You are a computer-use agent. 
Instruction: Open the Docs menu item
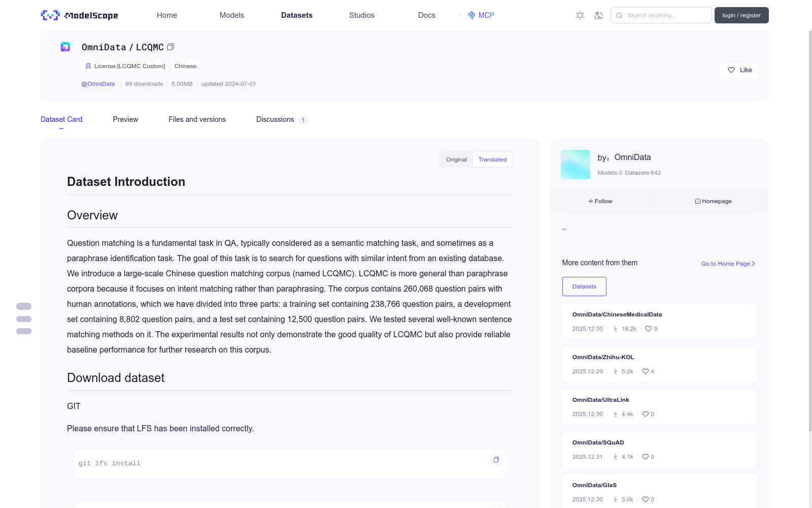(427, 15)
